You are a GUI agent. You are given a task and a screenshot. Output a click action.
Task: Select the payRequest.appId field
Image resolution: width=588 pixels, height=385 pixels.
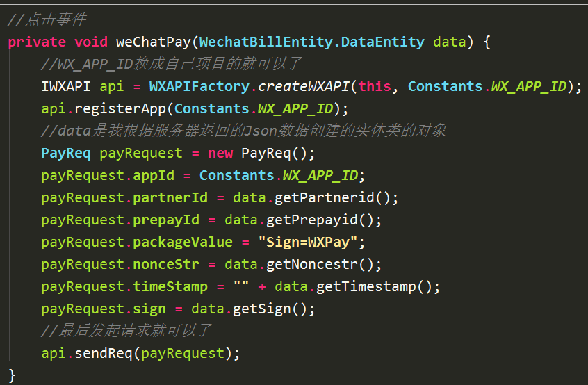(x=108, y=176)
